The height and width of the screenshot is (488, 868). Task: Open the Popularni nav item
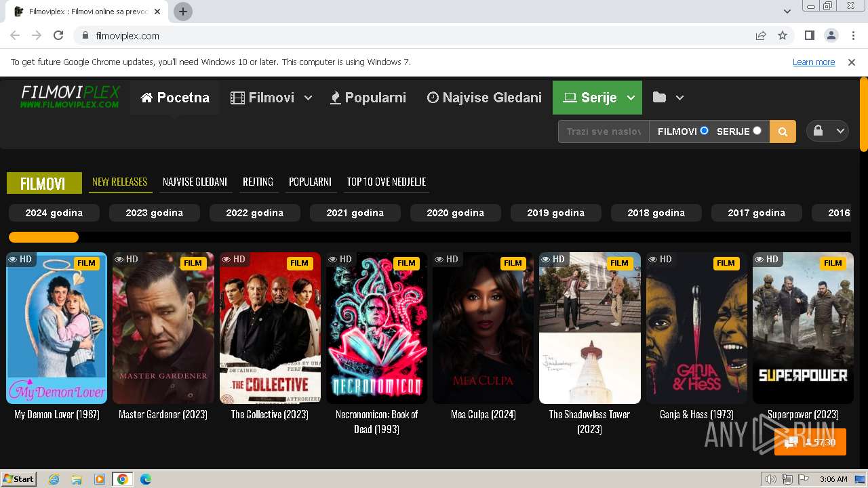(368, 98)
